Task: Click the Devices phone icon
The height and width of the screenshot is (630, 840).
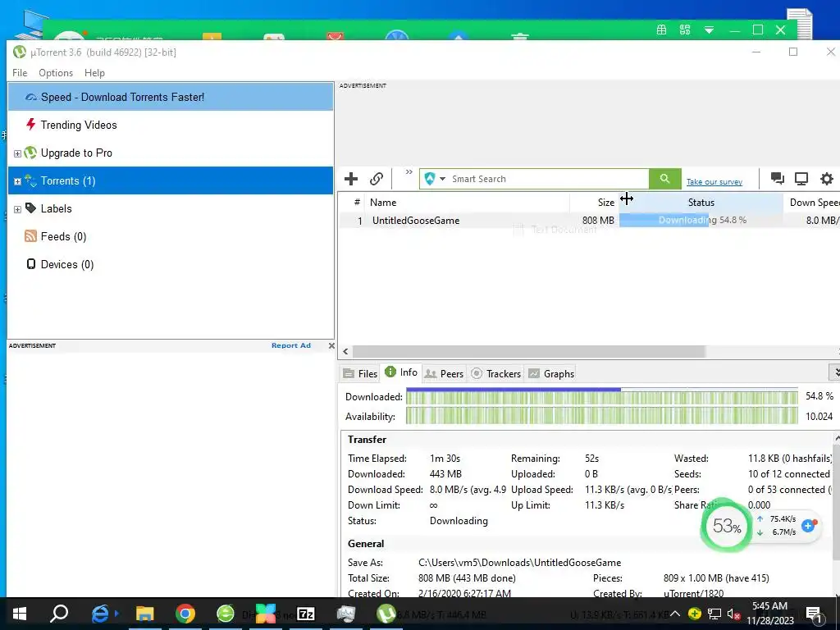Action: point(31,263)
